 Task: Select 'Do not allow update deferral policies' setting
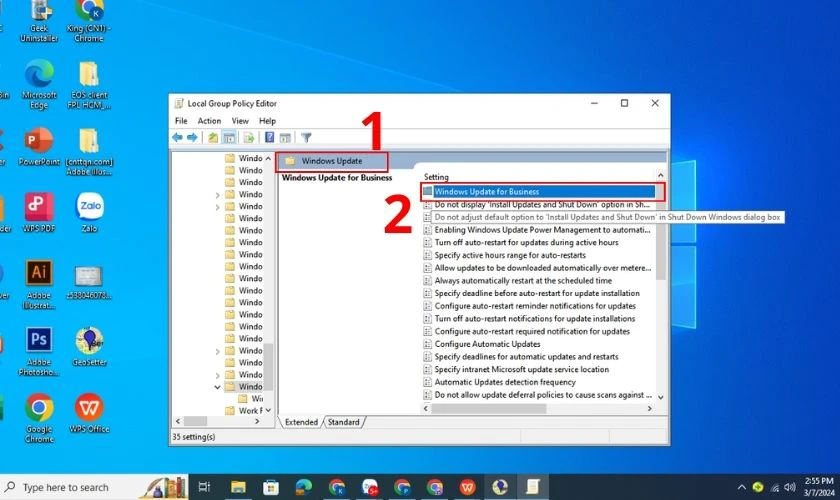point(538,395)
